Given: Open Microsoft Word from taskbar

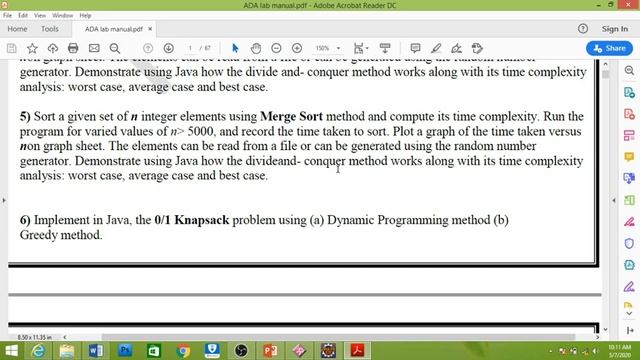Looking at the screenshot, I should [x=96, y=351].
